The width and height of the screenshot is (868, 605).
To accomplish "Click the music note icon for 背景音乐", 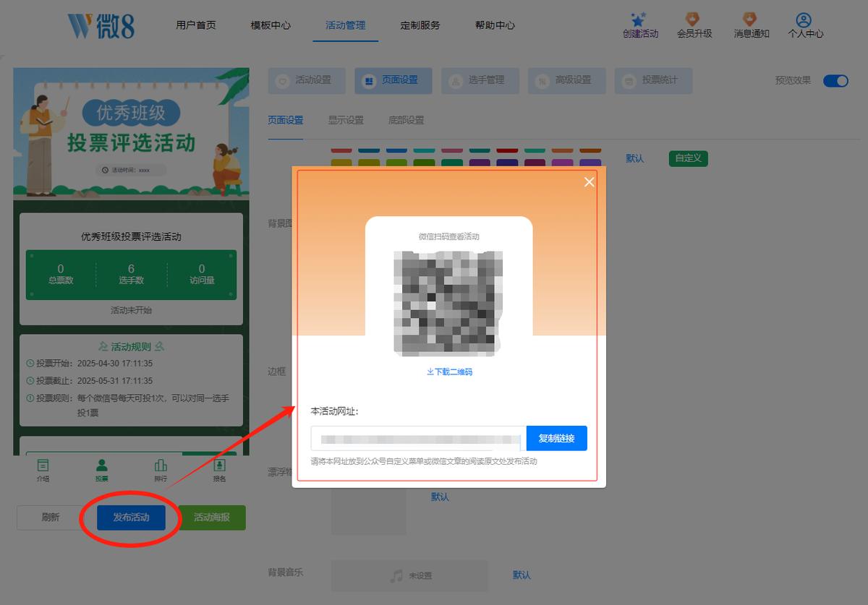I will (x=396, y=575).
